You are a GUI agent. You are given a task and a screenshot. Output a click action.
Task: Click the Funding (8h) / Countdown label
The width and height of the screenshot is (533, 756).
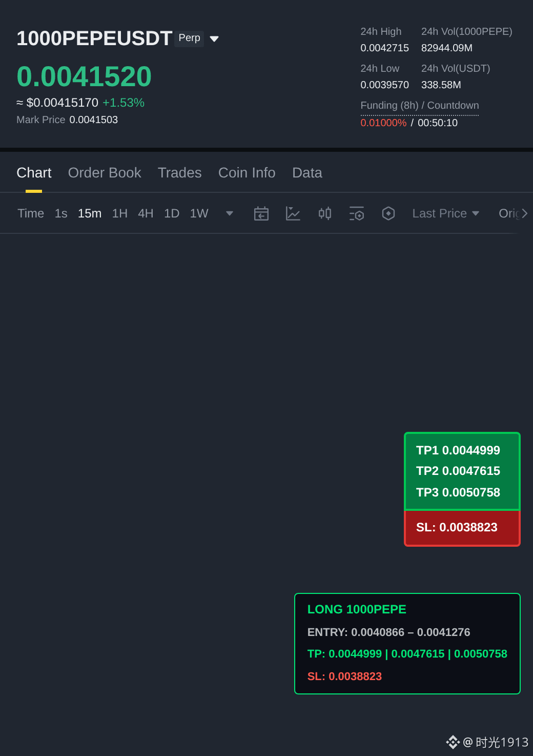(420, 105)
